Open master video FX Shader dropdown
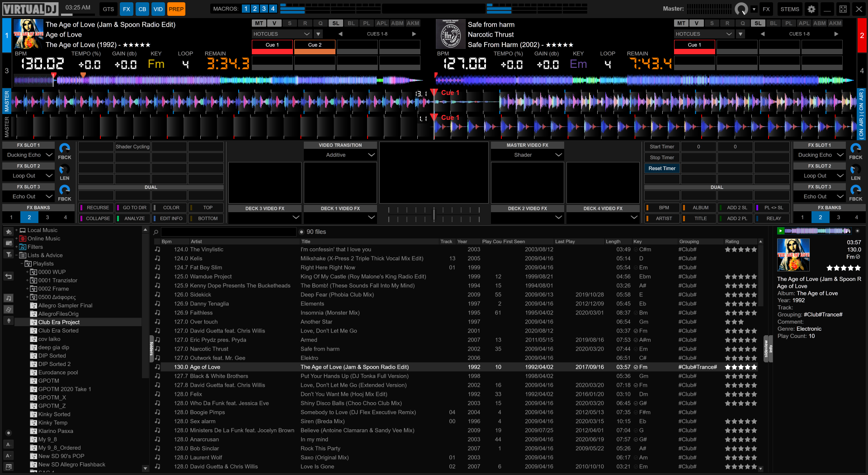Screen dimensions: 868x475 (528, 155)
